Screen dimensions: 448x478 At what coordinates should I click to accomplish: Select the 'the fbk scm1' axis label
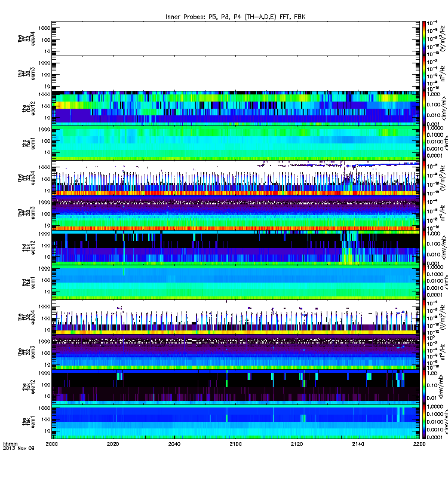pos(29,422)
